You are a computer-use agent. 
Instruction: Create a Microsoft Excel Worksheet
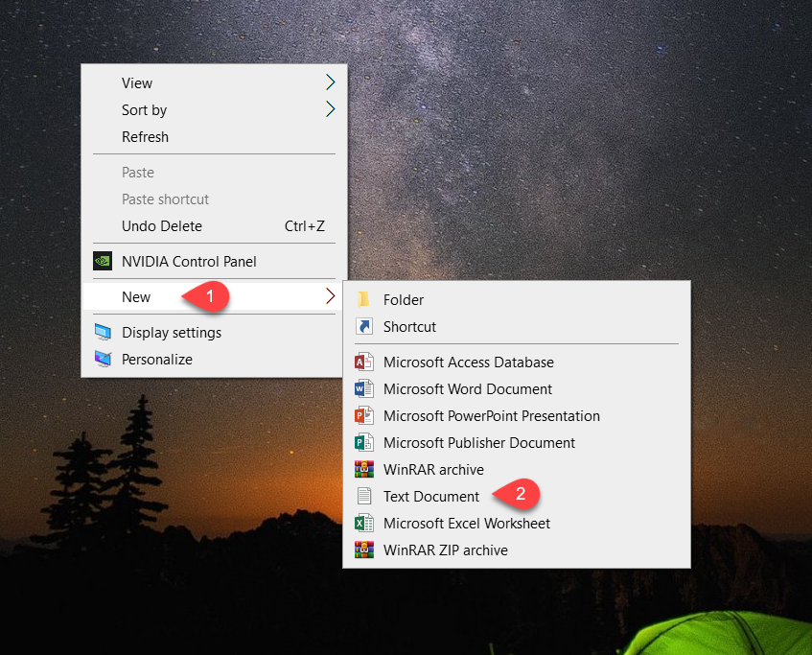pos(517,524)
